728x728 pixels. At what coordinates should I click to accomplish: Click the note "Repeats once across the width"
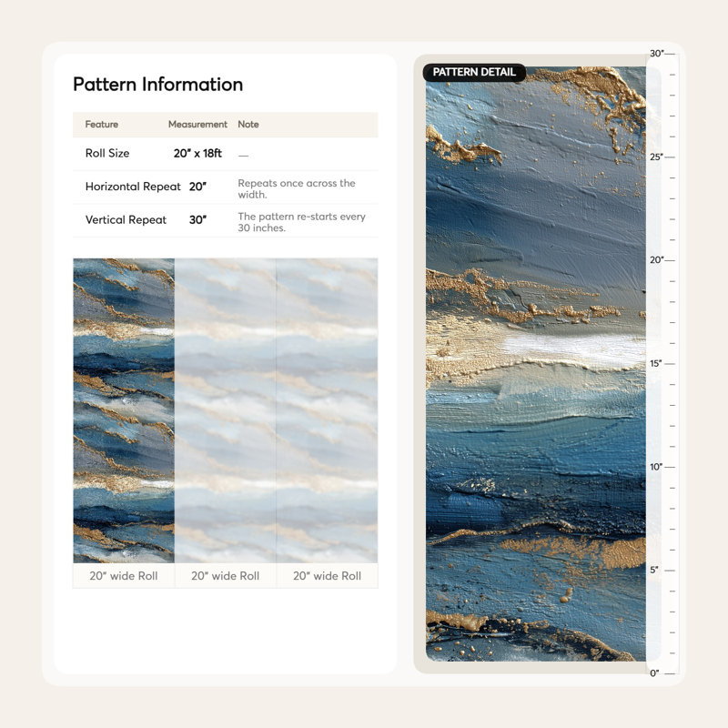297,188
